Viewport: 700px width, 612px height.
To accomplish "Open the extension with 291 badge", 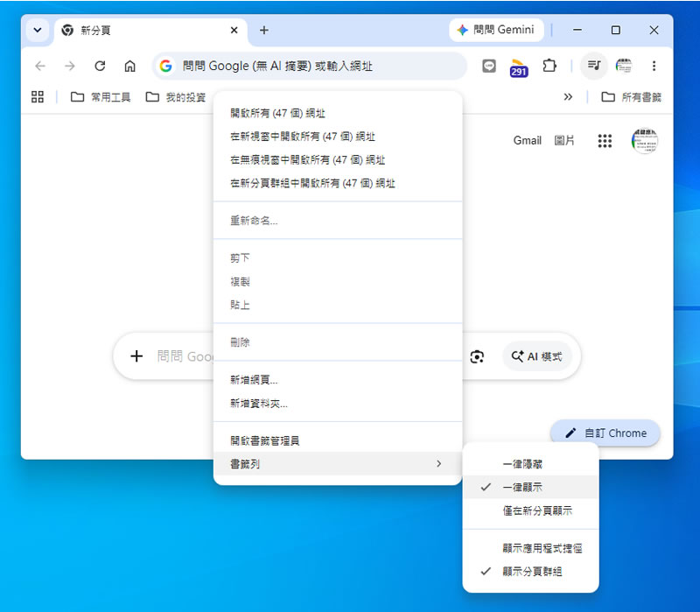I will point(519,67).
